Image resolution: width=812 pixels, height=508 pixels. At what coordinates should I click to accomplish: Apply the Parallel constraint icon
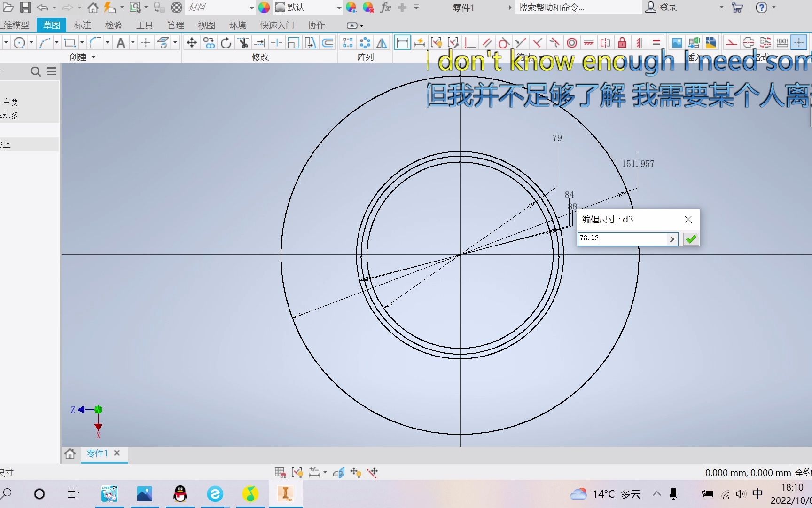[x=487, y=43]
